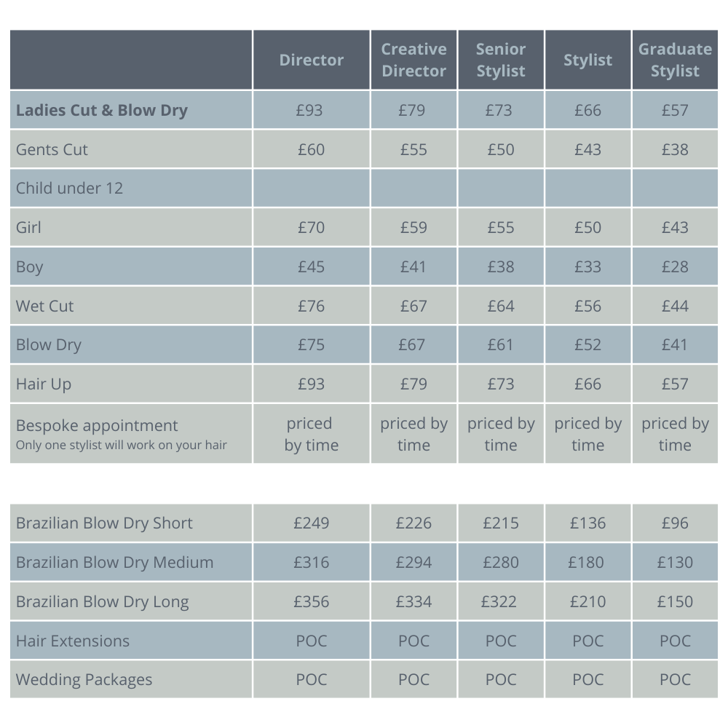Click Senior Stylist price for Girl

(501, 228)
